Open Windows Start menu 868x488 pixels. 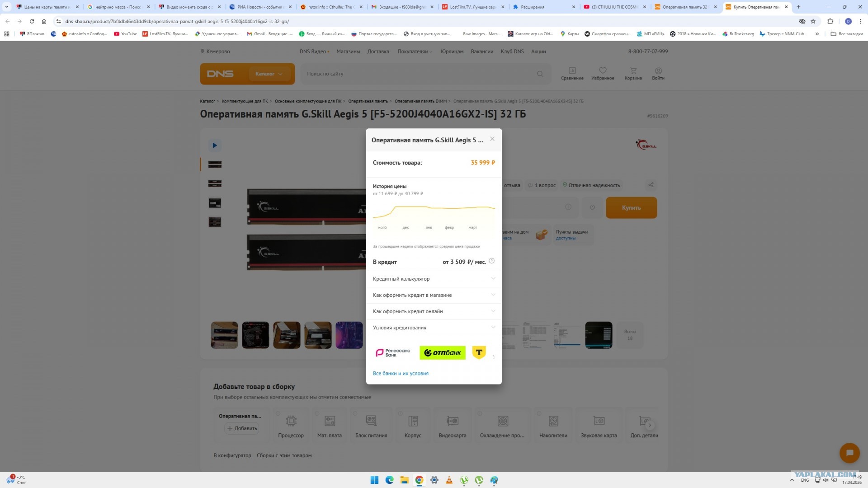(374, 480)
